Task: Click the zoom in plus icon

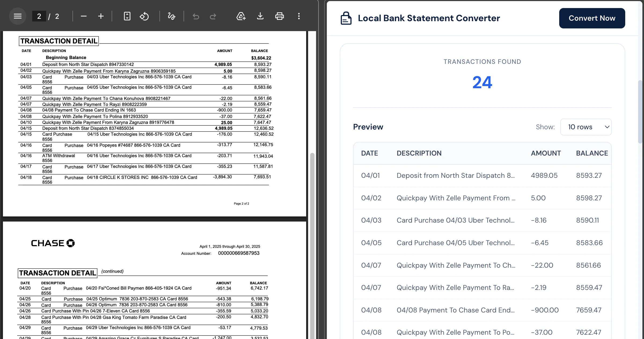Action: 101,16
